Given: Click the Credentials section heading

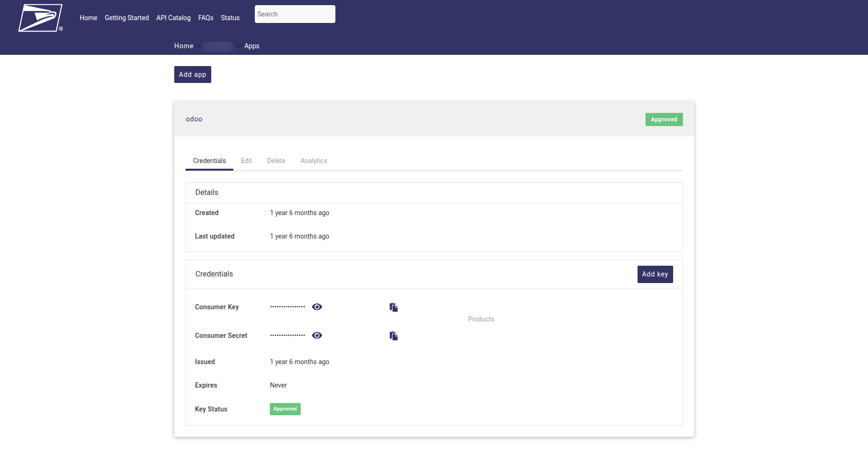Looking at the screenshot, I should tap(214, 274).
